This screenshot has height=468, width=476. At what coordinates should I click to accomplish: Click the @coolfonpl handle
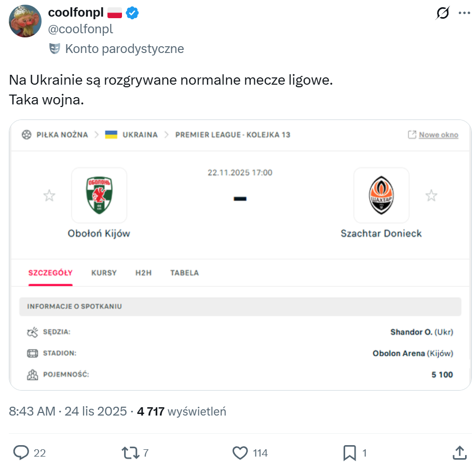80,30
